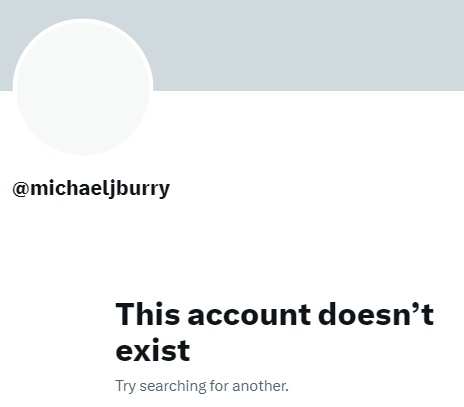The height and width of the screenshot is (407, 464).
Task: Click the @ symbol in the handle
Action: (x=21, y=189)
